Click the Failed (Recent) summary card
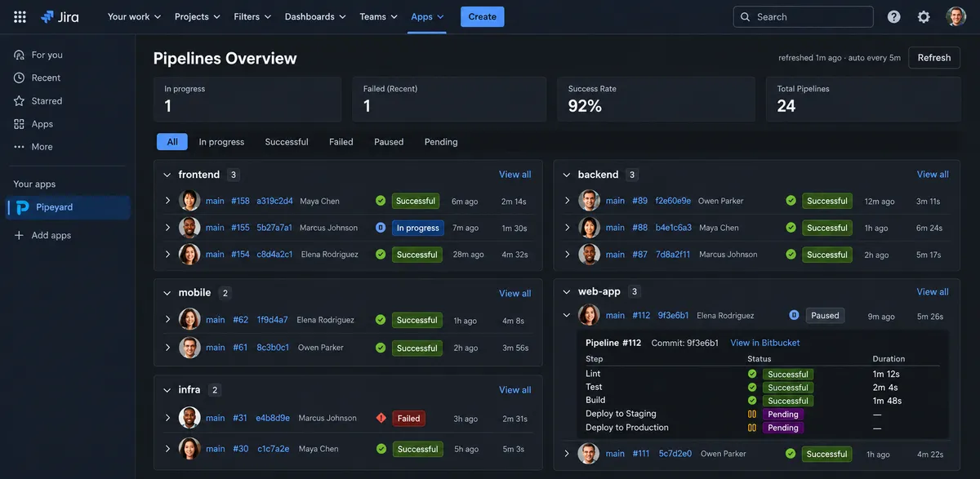Image resolution: width=980 pixels, height=479 pixels. pos(449,100)
